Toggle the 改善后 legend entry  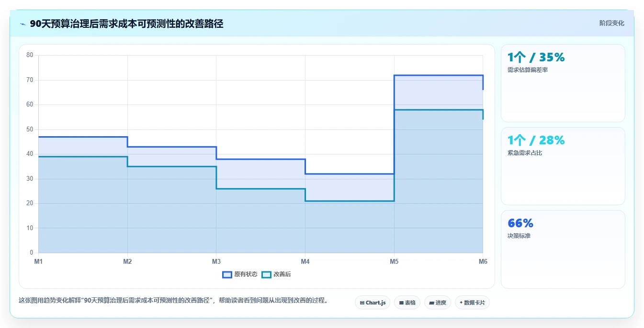click(x=277, y=274)
